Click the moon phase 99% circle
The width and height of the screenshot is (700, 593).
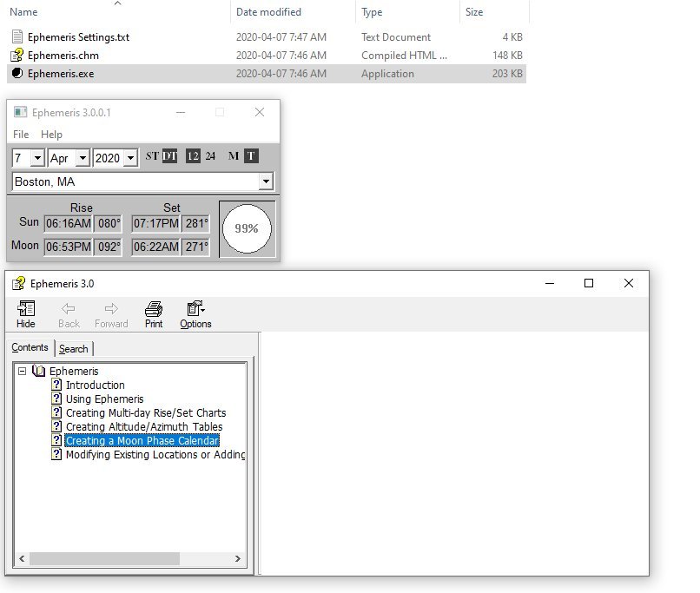point(247,229)
